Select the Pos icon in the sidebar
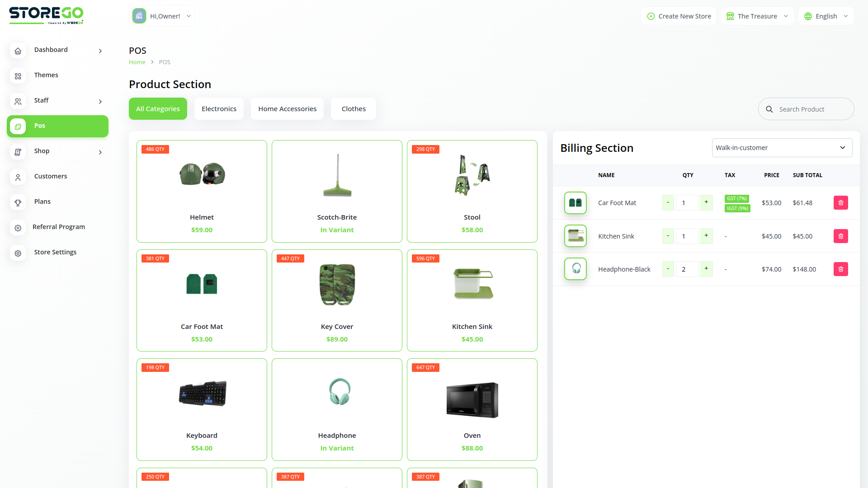The width and height of the screenshot is (868, 488). point(18,127)
